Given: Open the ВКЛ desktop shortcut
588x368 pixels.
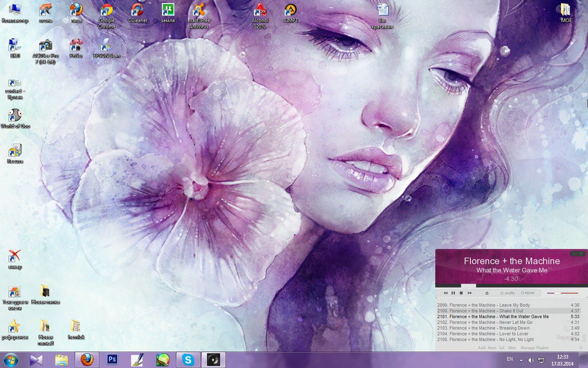Looking at the screenshot, I should (x=15, y=49).
